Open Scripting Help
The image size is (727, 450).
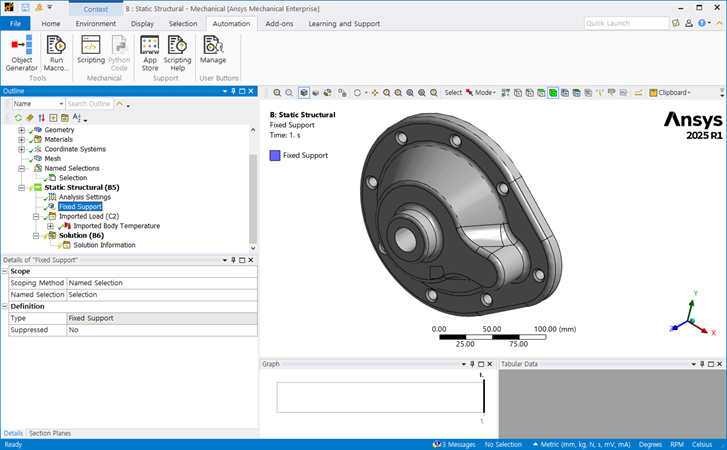pyautogui.click(x=177, y=53)
